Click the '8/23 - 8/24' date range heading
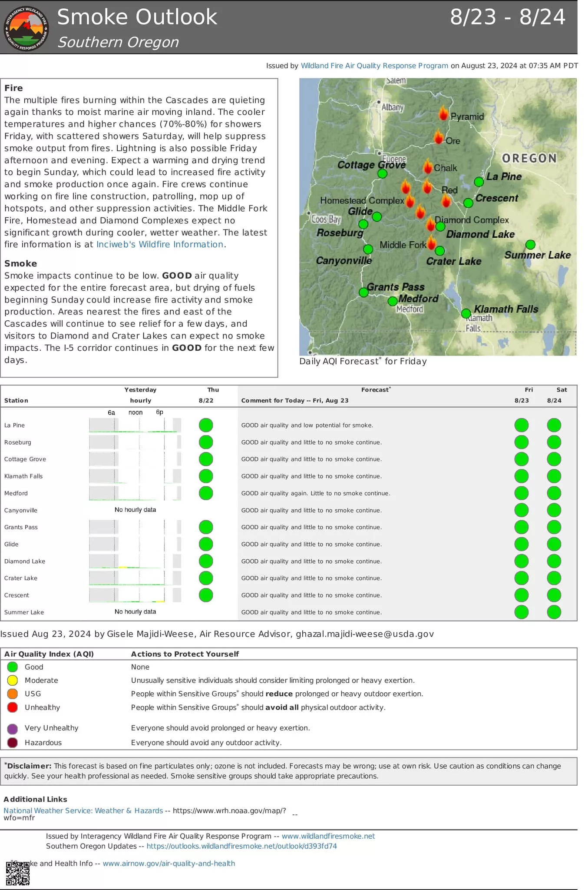Image resolution: width=588 pixels, height=890 pixels. [x=508, y=17]
